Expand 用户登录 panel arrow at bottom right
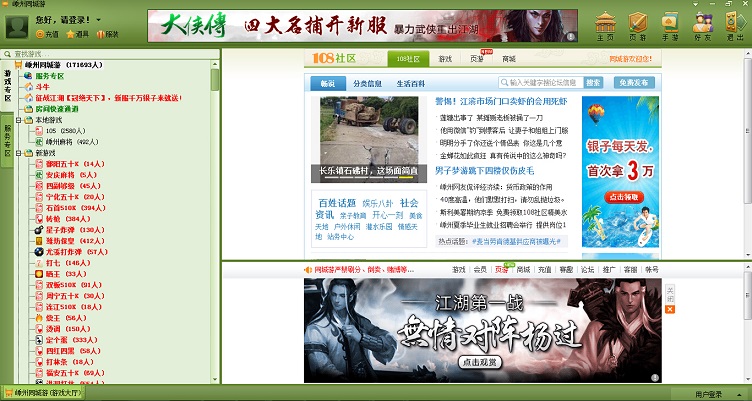The width and height of the screenshot is (752, 401). (739, 395)
